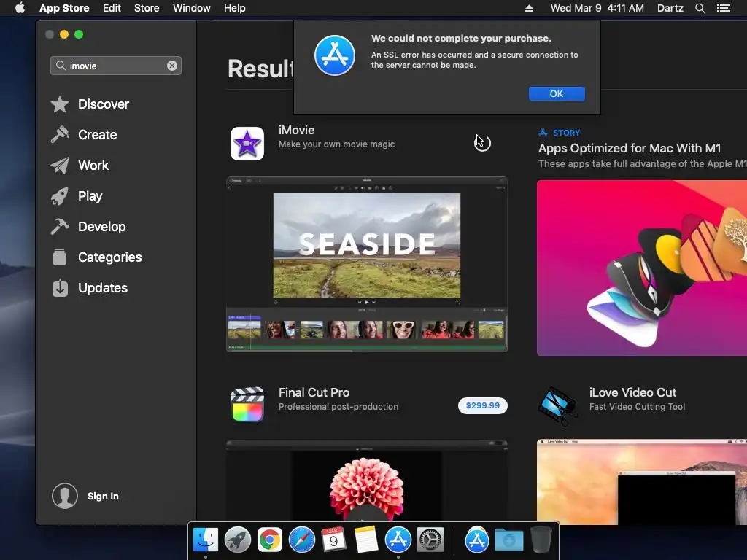Open the Final Cut Pro title
747x560 pixels.
(314, 392)
